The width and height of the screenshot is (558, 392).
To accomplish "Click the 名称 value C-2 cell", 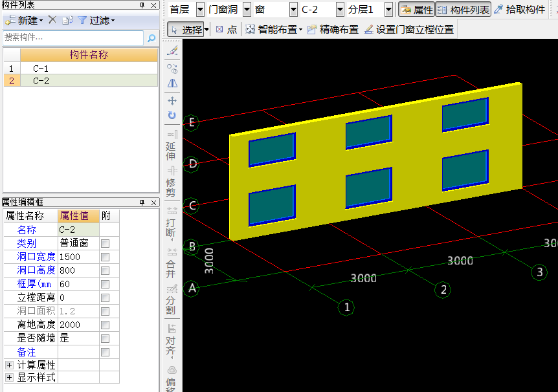I will click(78, 230).
